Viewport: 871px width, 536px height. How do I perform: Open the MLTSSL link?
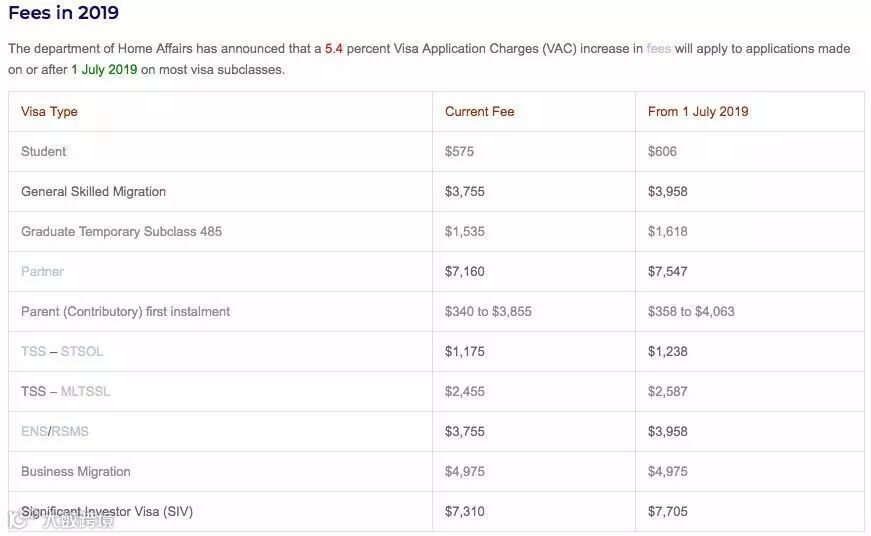[x=85, y=391]
